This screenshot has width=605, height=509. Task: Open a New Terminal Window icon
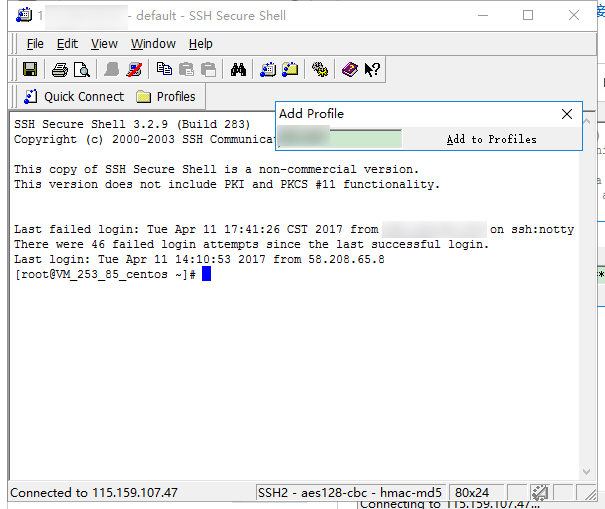click(268, 70)
